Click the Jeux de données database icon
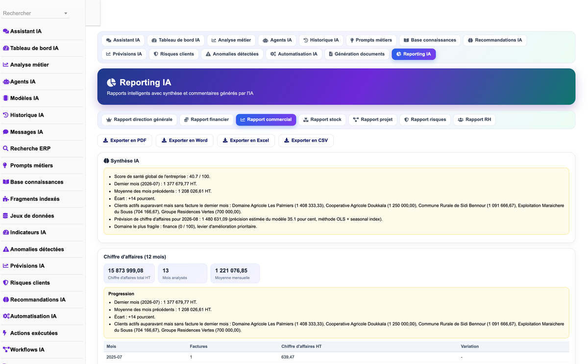Image resolution: width=588 pixels, height=364 pixels. point(6,216)
